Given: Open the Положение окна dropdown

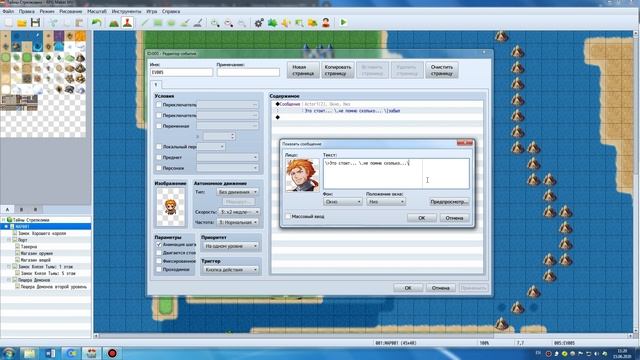Looking at the screenshot, I should click(x=386, y=202).
